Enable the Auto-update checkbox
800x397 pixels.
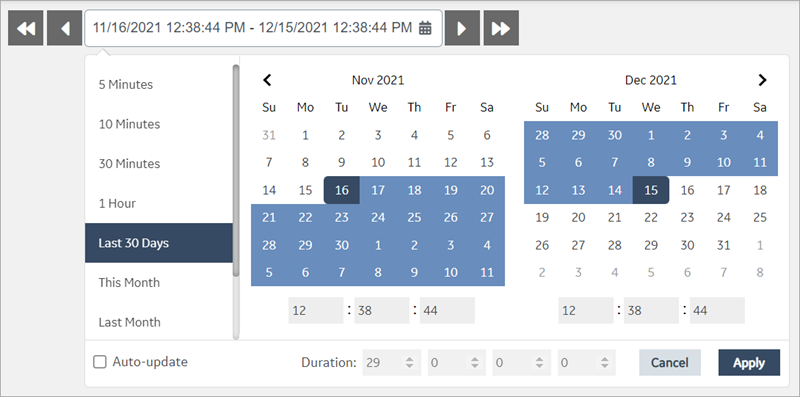99,362
